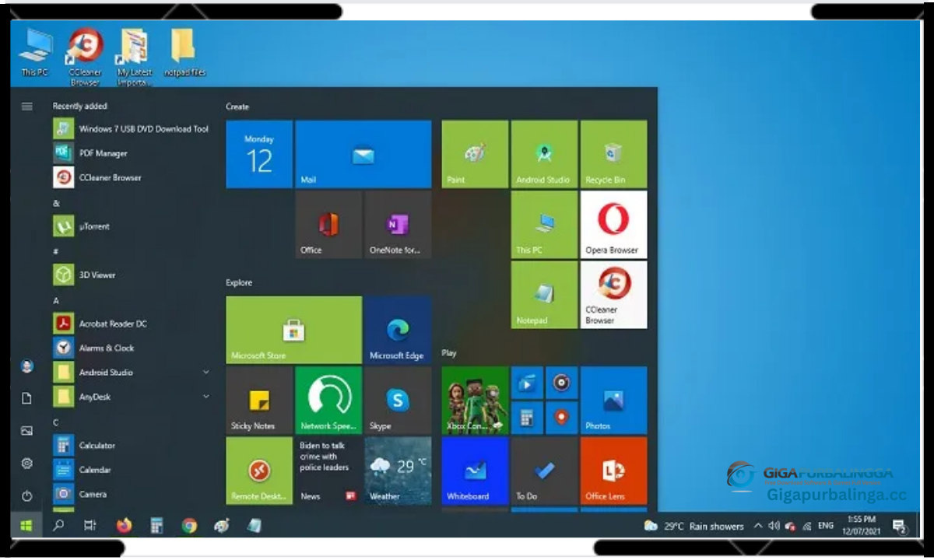Open the Remote Desktop tile
Screen dimensions: 934x560
(259, 471)
